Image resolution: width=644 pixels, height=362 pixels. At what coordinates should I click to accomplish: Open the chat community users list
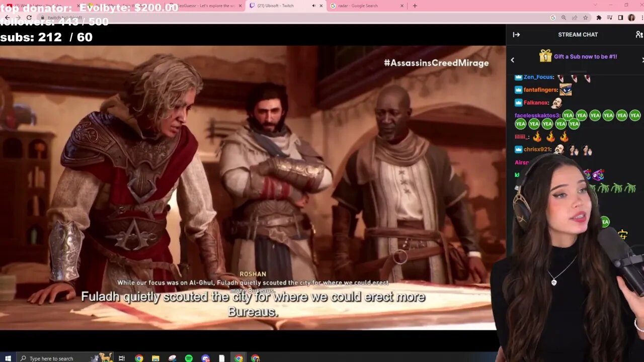coord(639,35)
